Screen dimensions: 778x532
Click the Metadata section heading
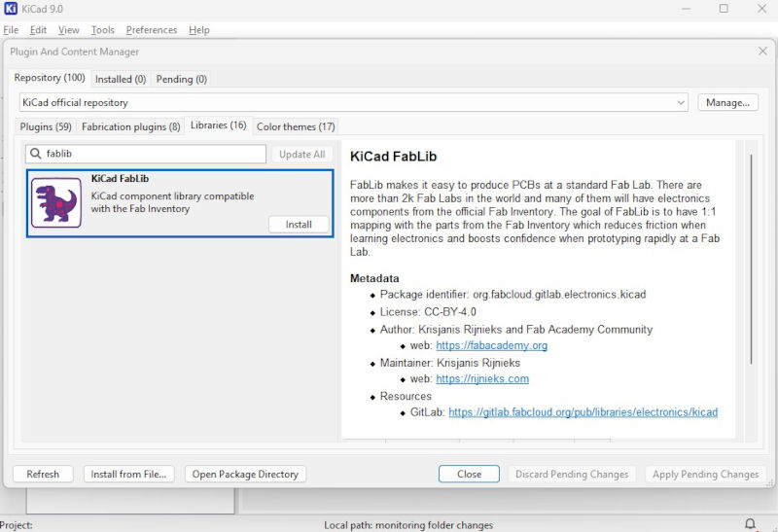click(x=374, y=278)
